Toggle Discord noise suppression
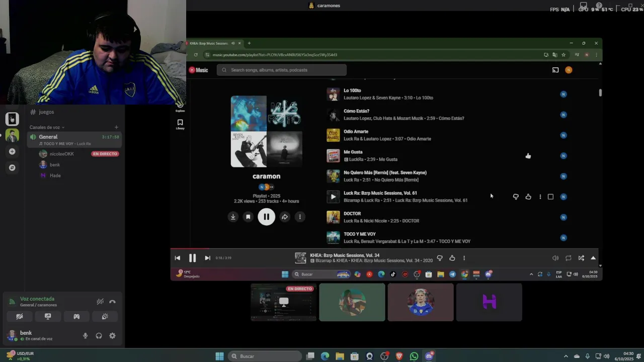The height and width of the screenshot is (362, 644). (x=100, y=302)
